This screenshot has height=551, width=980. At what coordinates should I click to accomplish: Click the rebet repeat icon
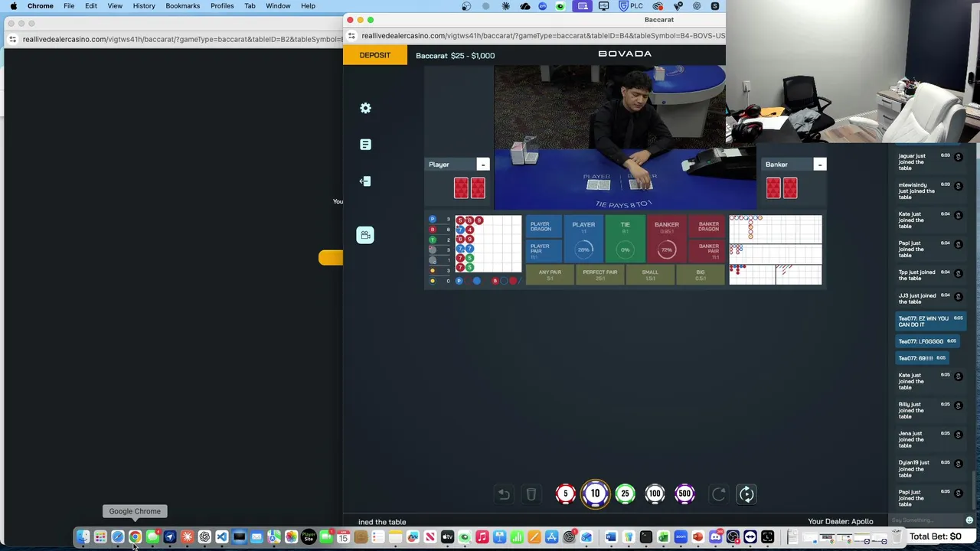[x=746, y=494]
